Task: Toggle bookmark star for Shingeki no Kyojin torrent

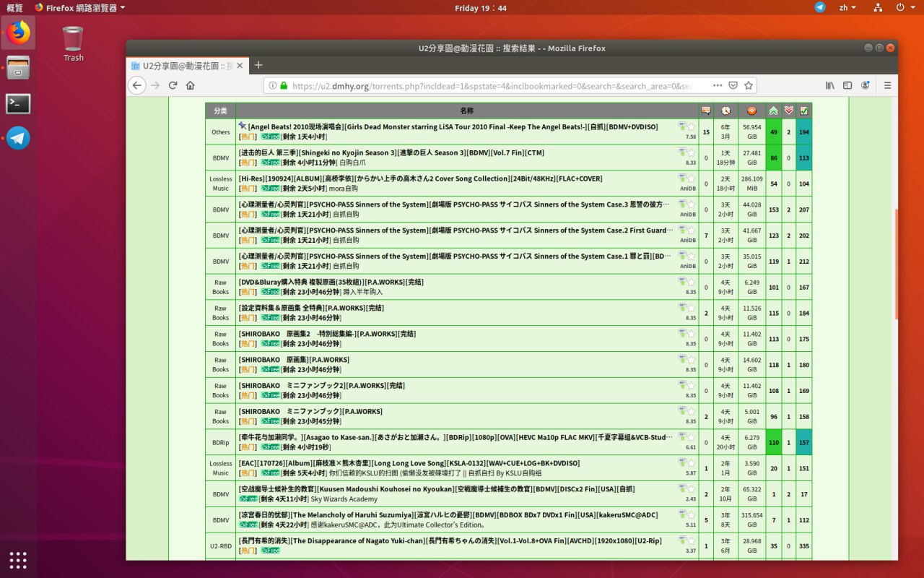Action: pos(691,152)
